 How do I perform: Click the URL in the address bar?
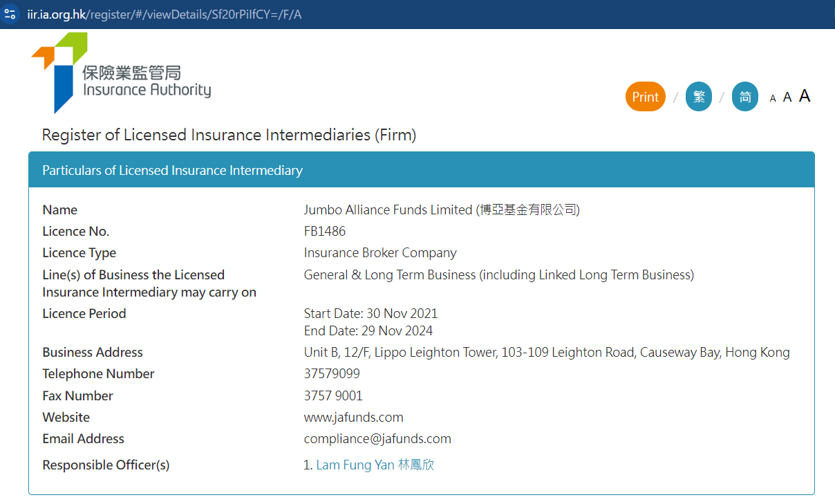tap(165, 15)
